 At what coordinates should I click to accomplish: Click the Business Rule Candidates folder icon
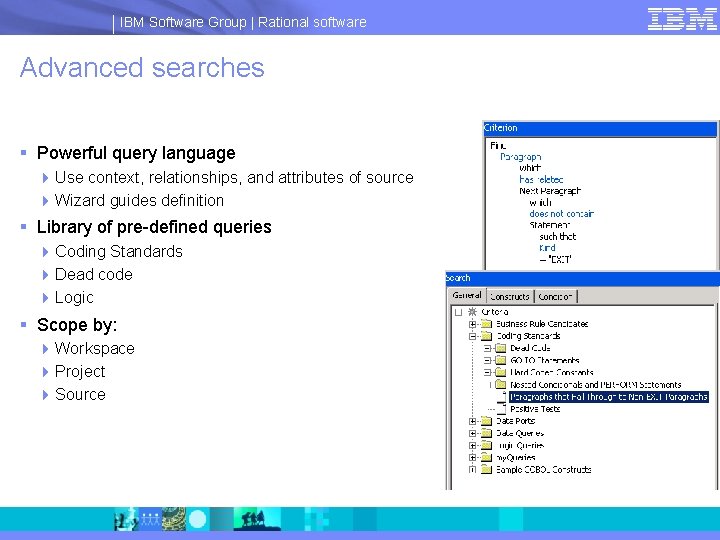486,324
